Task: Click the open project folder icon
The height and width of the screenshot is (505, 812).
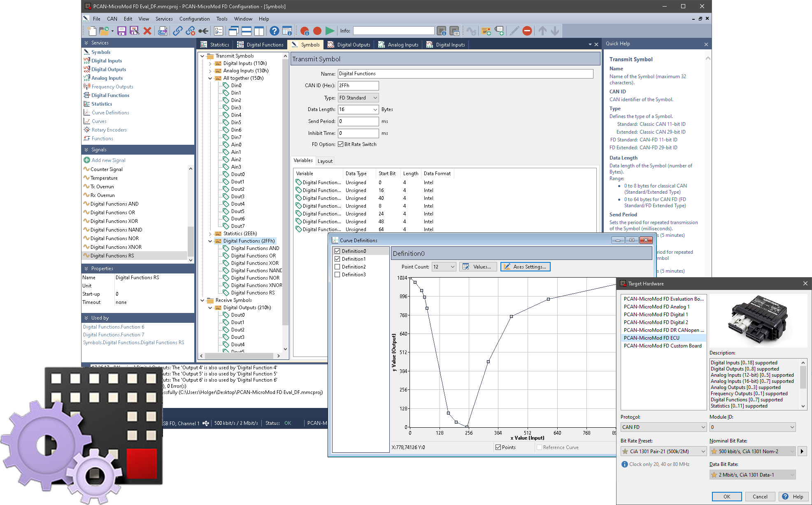Action: pos(104,31)
